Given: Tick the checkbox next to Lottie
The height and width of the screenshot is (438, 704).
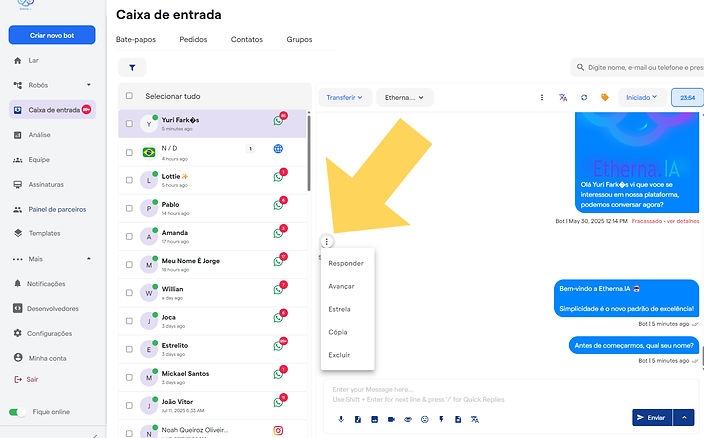Looking at the screenshot, I should pyautogui.click(x=129, y=181).
